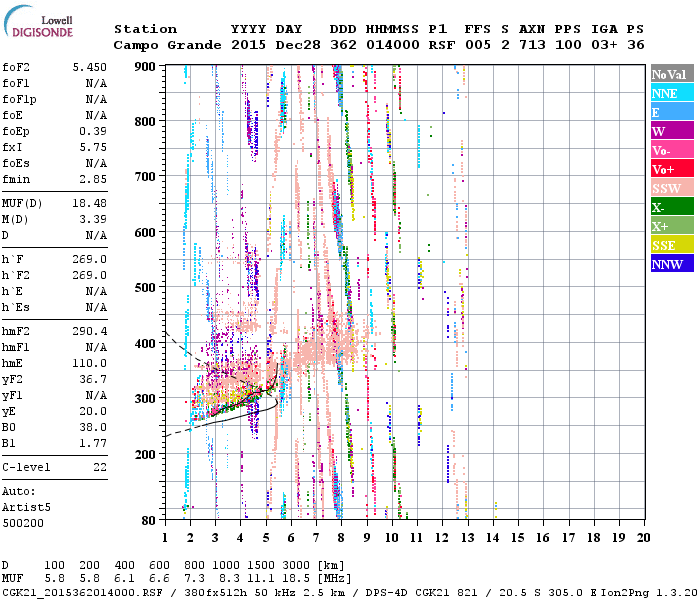Click the program value RSF
This screenshot has height=600, width=700.
442,45
